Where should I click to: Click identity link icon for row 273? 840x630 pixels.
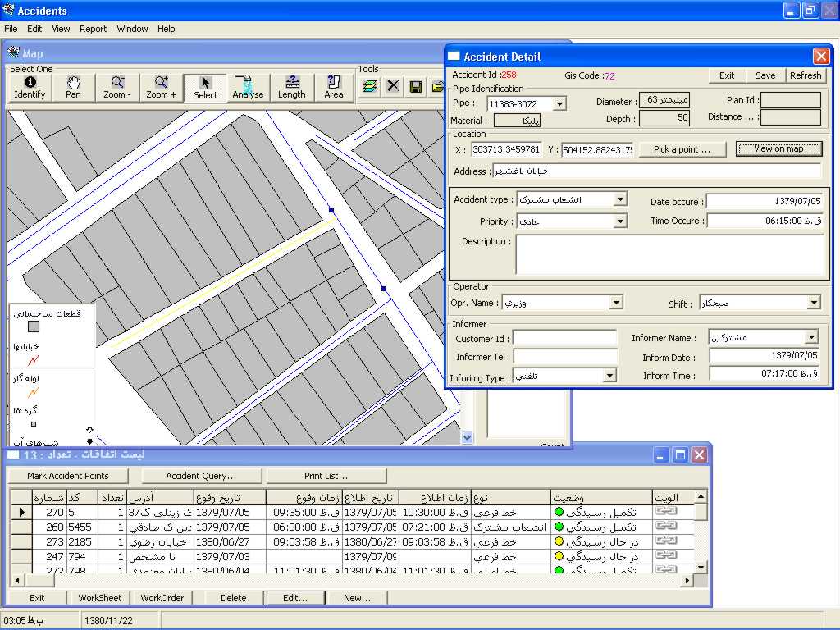point(666,541)
